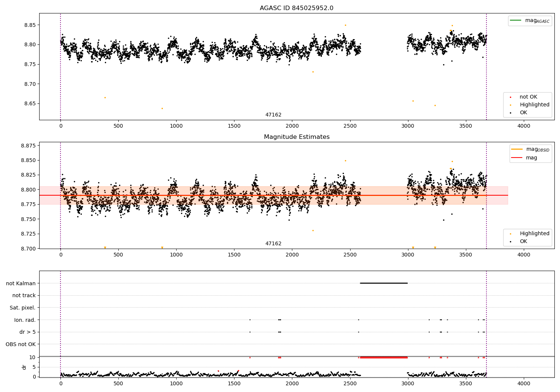Click the 'not track' row label
This screenshot has width=560, height=392.
pyautogui.click(x=24, y=296)
